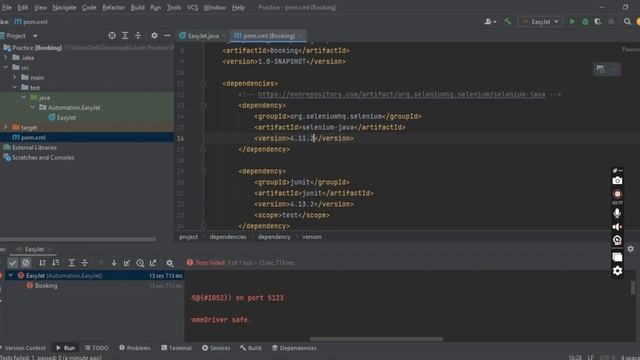Open Search Everywhere magnifier icon

627,22
